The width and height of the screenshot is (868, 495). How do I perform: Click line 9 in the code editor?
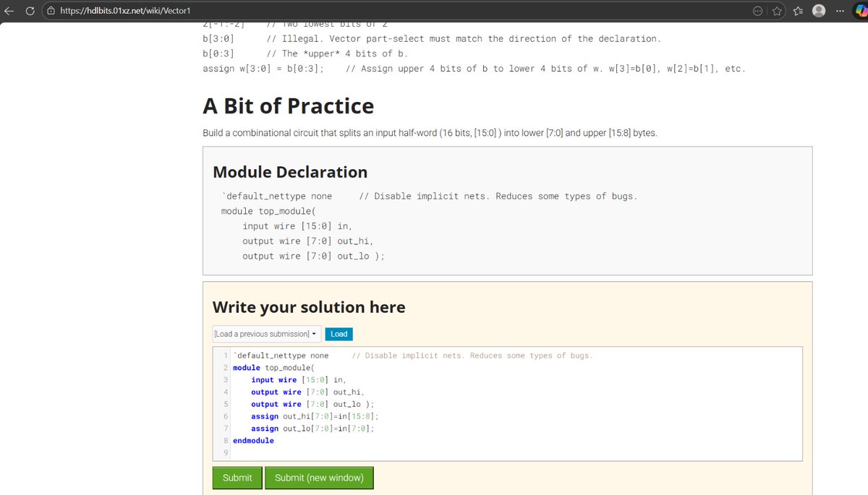[515, 453]
